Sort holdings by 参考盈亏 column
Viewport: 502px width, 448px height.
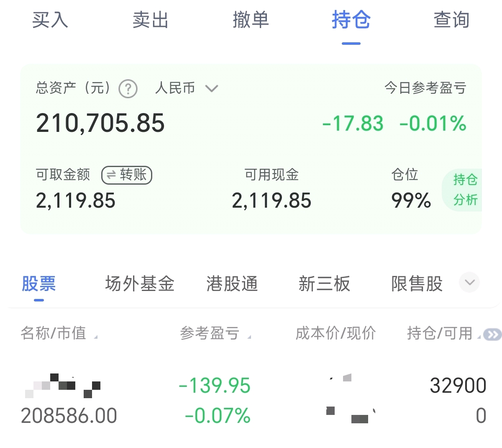210,333
